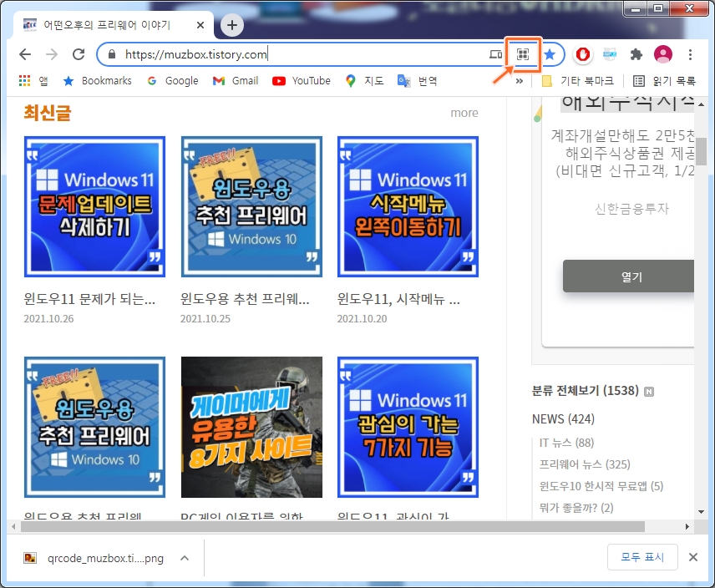
Task: Open the Extensions puzzle piece menu
Action: coord(636,54)
